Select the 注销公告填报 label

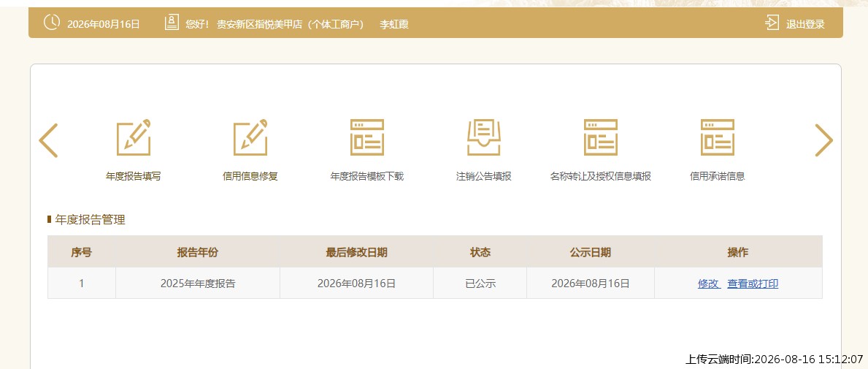484,177
